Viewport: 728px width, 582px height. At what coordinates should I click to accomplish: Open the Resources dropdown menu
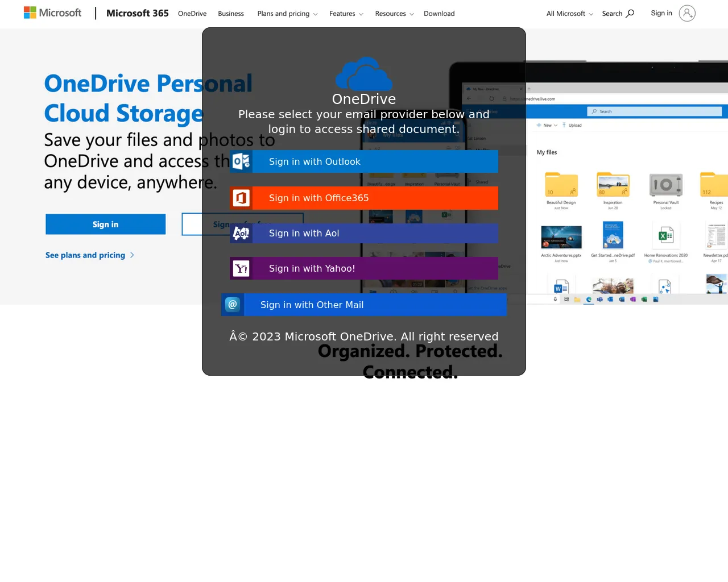tap(394, 14)
